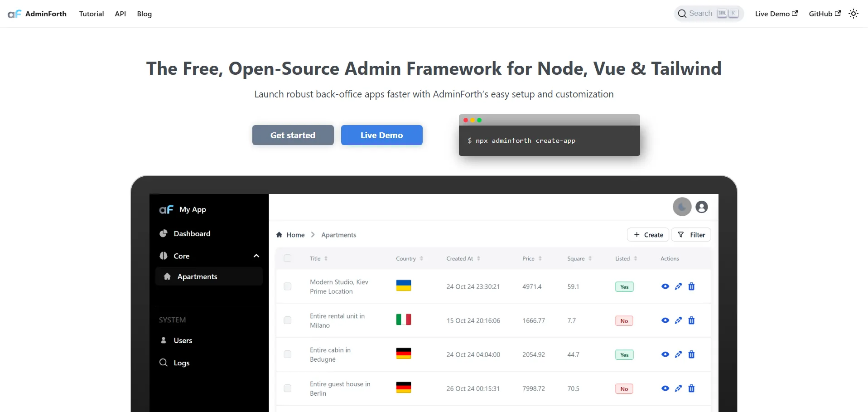The width and height of the screenshot is (868, 412).
Task: Click the Home breadcrumb icon
Action: [x=280, y=235]
